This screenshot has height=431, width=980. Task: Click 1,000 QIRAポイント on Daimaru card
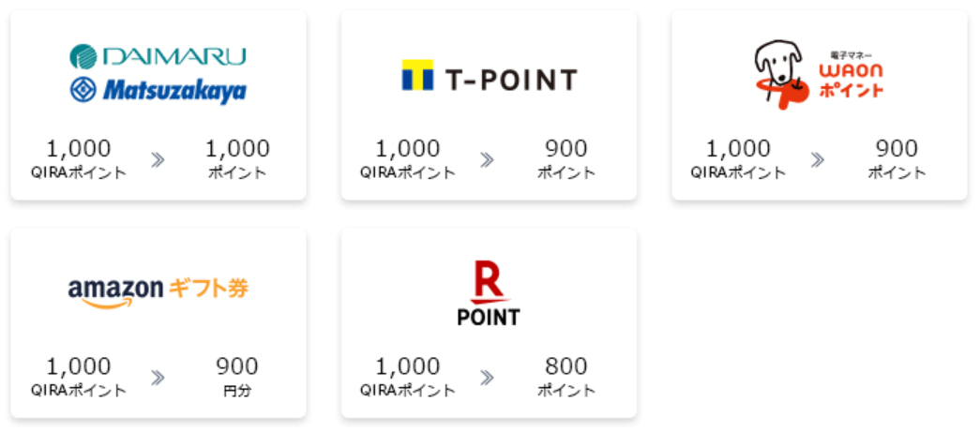pyautogui.click(x=79, y=157)
